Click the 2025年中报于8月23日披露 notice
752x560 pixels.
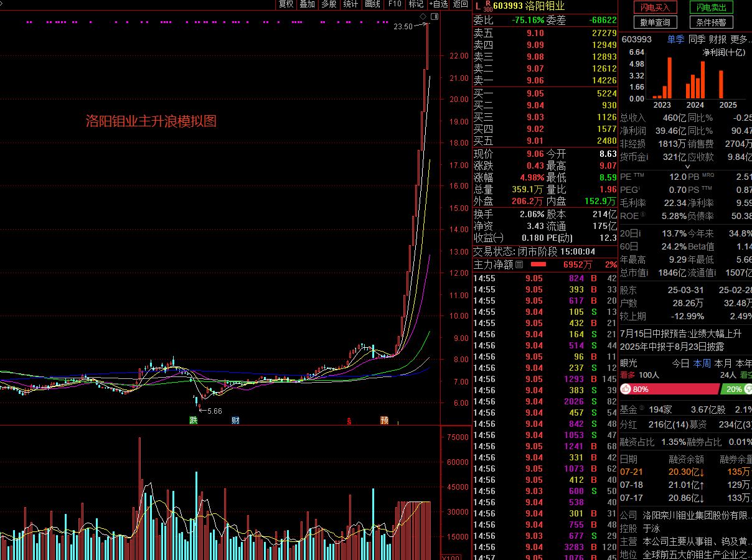(x=672, y=347)
